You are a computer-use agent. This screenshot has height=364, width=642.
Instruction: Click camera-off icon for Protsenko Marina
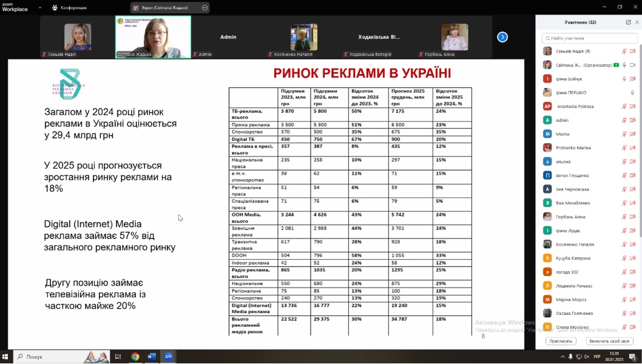(632, 148)
